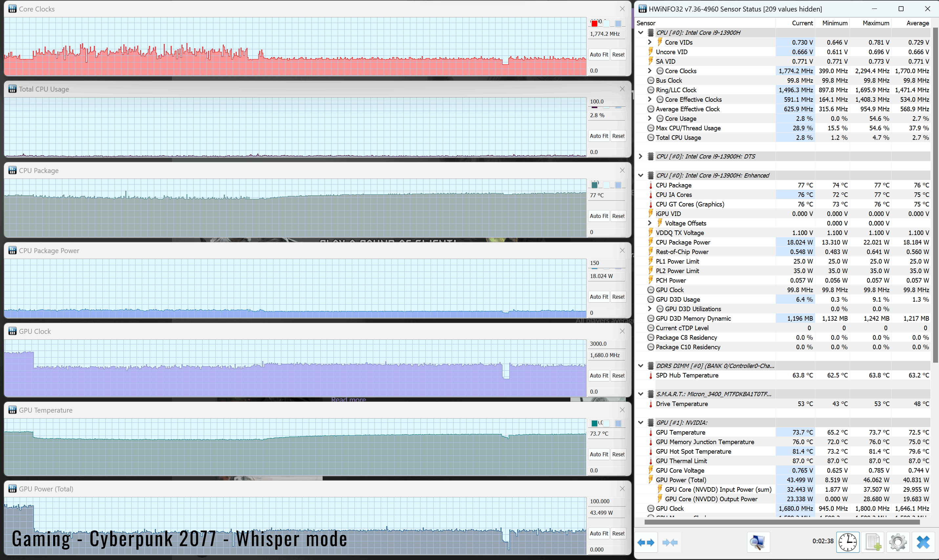Click the Maximum column header
Viewport: 939px width, 560px height.
pyautogui.click(x=871, y=23)
